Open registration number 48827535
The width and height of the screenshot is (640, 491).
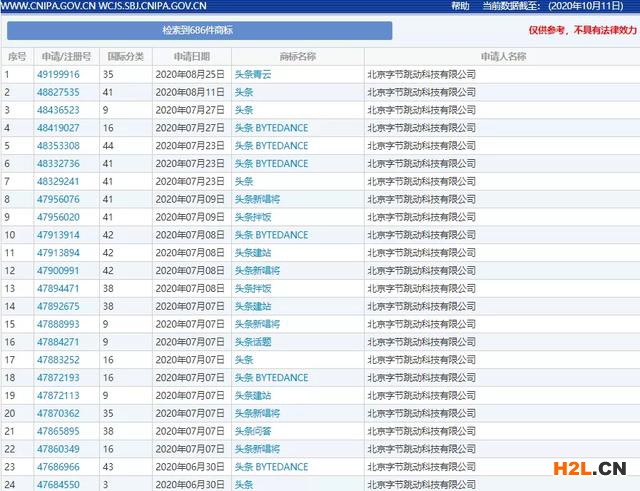pos(58,92)
